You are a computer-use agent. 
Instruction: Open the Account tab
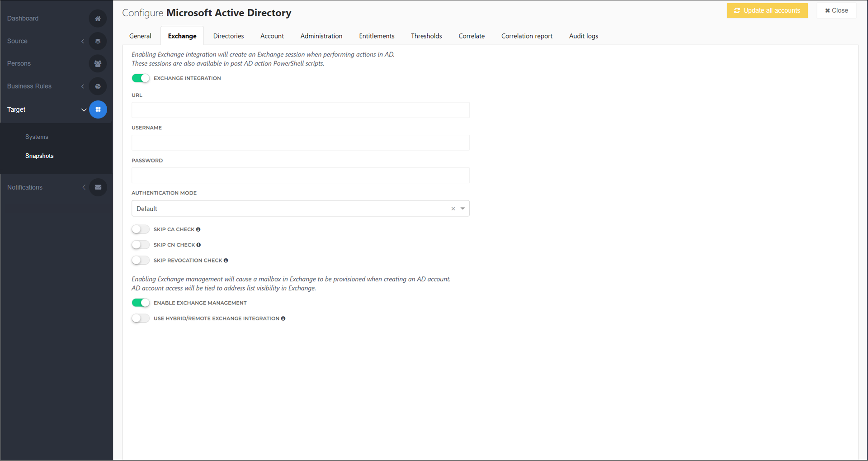pyautogui.click(x=272, y=36)
